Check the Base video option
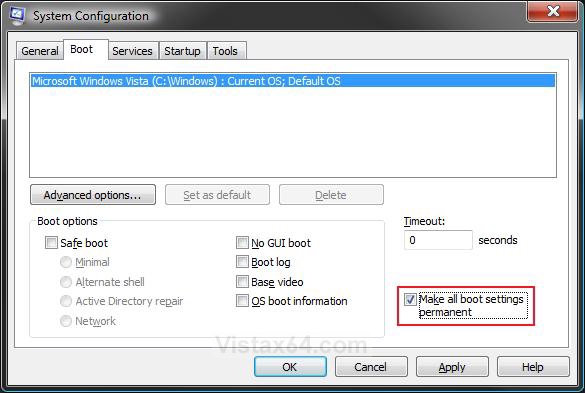Viewport: 585px width, 393px height. (242, 282)
